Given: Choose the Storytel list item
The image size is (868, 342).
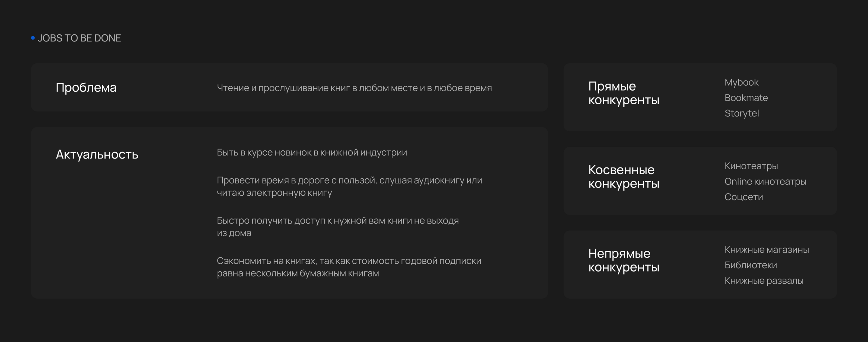Looking at the screenshot, I should tap(742, 114).
